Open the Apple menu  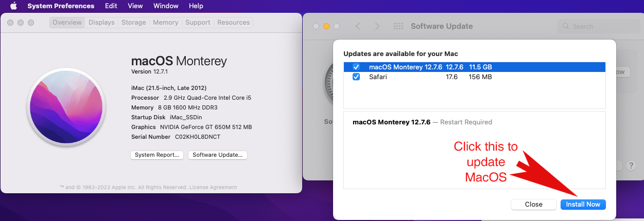click(x=13, y=6)
